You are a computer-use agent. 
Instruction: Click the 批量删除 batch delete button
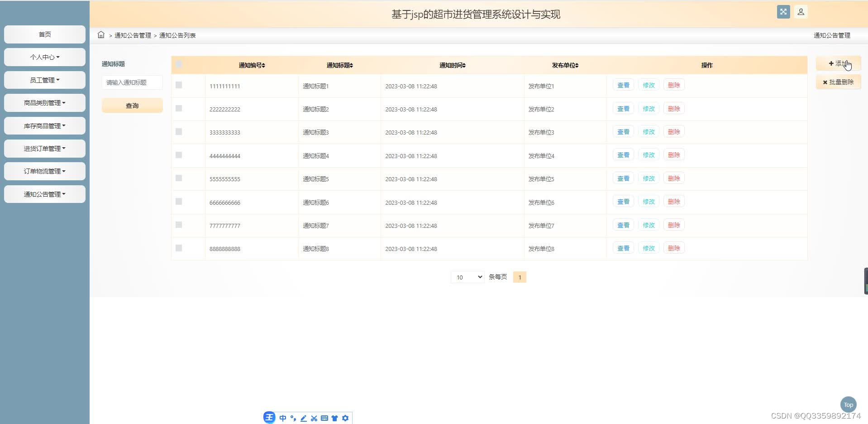(x=838, y=82)
